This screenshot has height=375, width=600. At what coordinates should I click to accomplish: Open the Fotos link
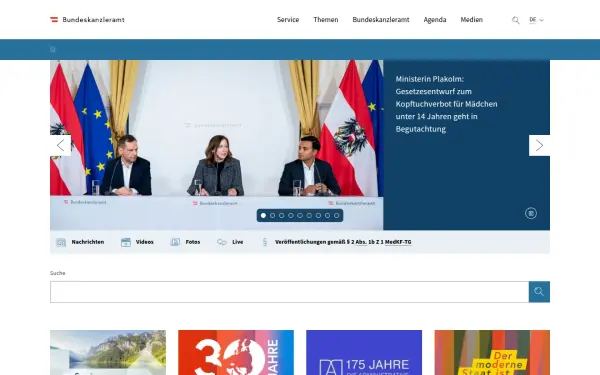tap(193, 242)
